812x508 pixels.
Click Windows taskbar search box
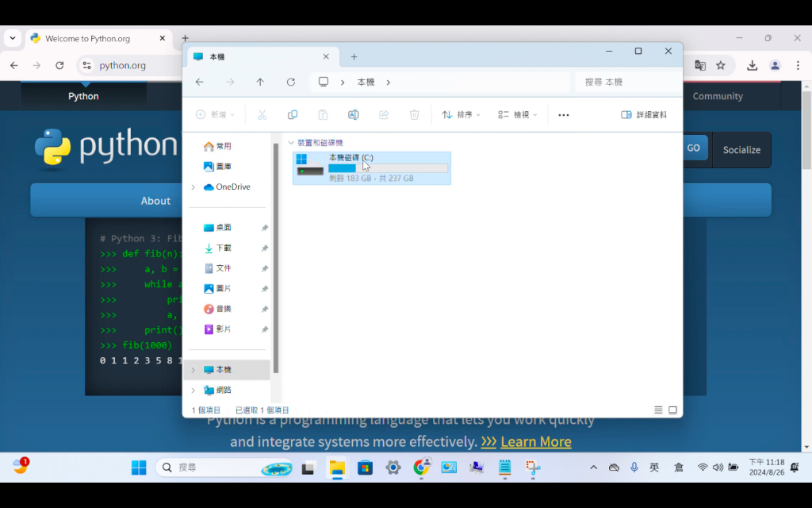tap(224, 468)
